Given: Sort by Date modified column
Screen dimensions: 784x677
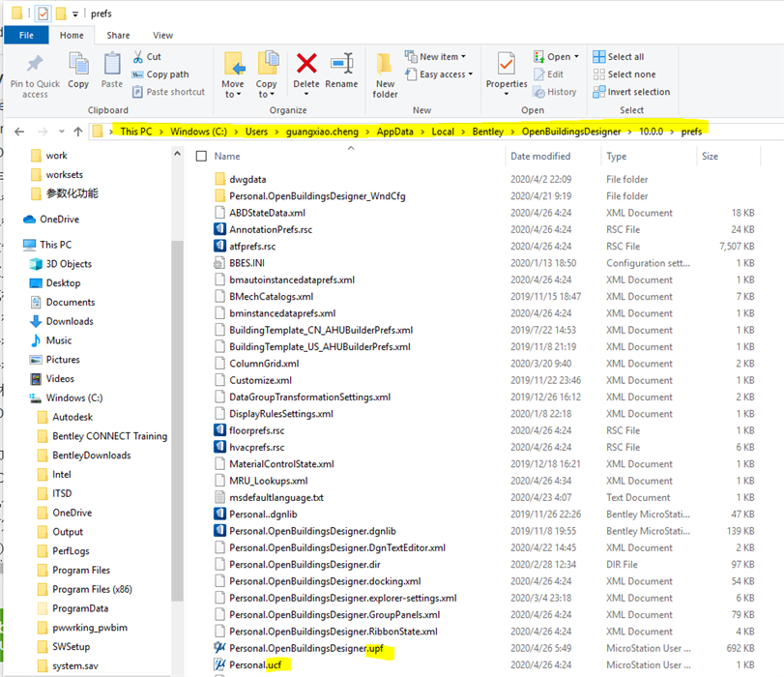Looking at the screenshot, I should pos(540,156).
